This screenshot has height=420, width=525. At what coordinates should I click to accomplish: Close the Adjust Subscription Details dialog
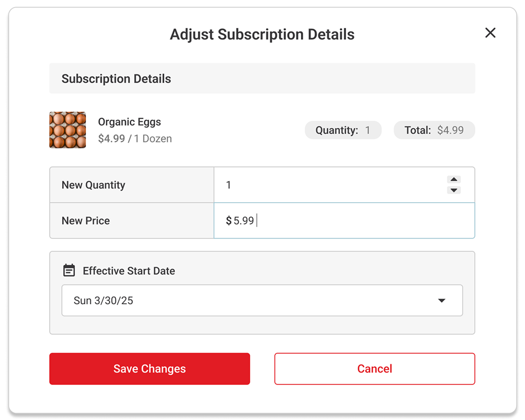coord(490,33)
